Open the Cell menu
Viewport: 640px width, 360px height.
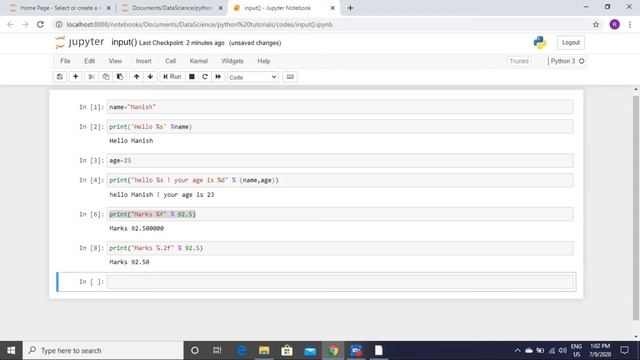point(171,61)
